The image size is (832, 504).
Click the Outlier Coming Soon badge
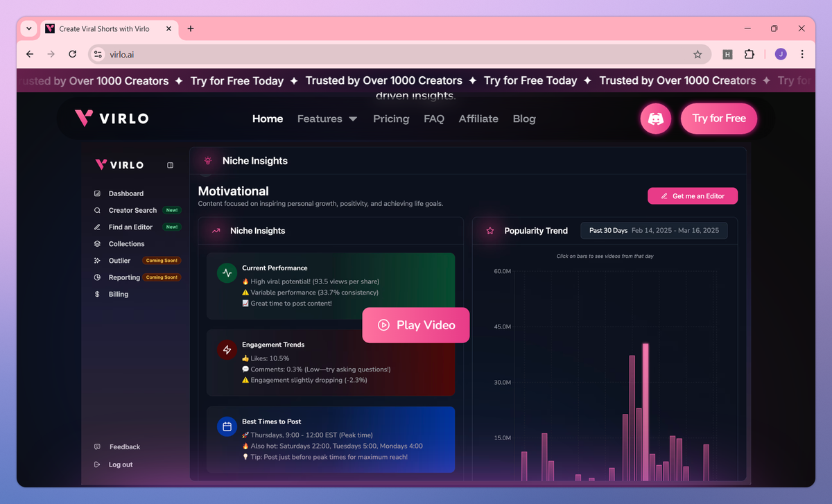coord(162,261)
